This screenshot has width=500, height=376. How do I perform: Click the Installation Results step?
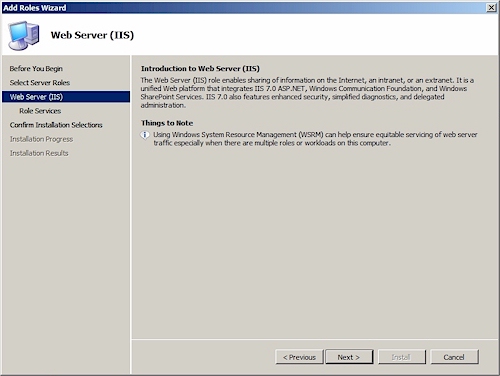tap(39, 153)
